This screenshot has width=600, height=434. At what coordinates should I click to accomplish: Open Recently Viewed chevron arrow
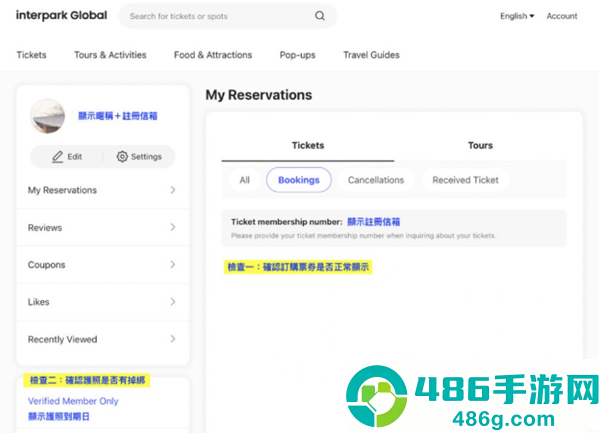(x=173, y=339)
